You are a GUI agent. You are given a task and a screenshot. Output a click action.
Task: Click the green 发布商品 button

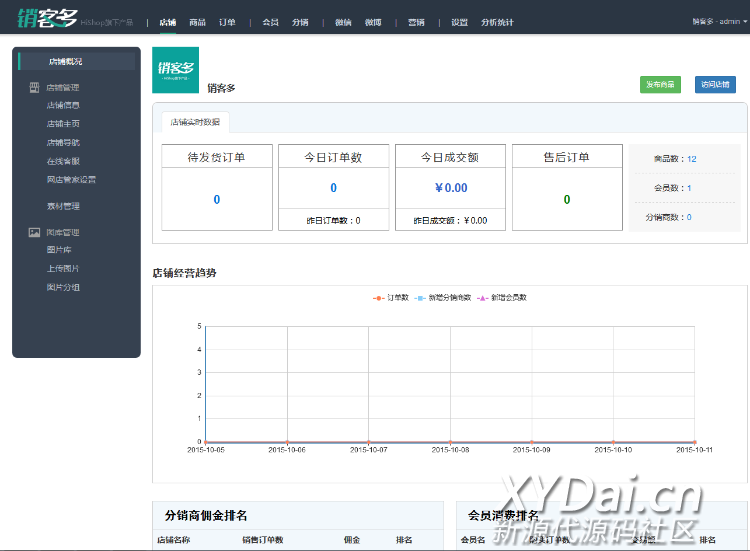coord(660,85)
